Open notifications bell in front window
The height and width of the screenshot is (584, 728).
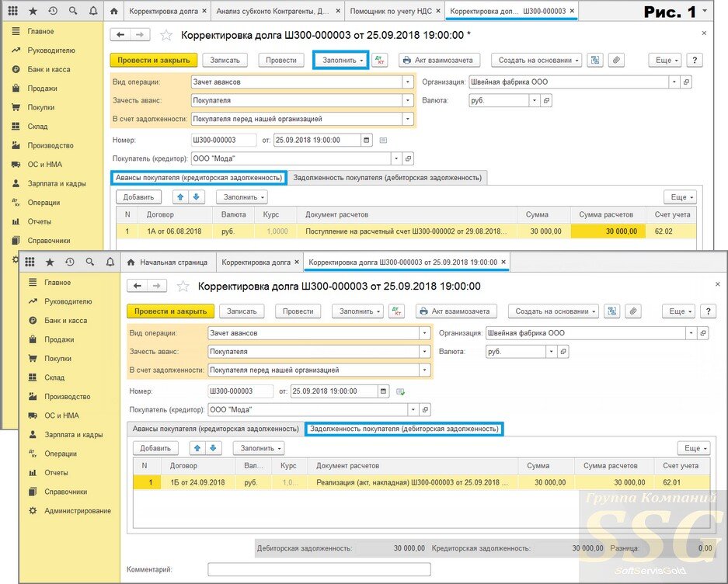click(x=110, y=262)
